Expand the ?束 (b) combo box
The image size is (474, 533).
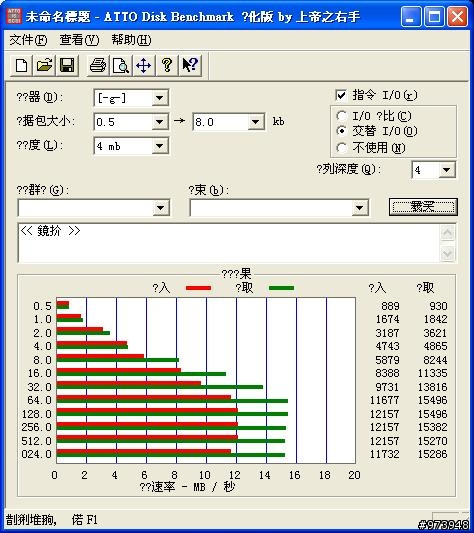360,208
